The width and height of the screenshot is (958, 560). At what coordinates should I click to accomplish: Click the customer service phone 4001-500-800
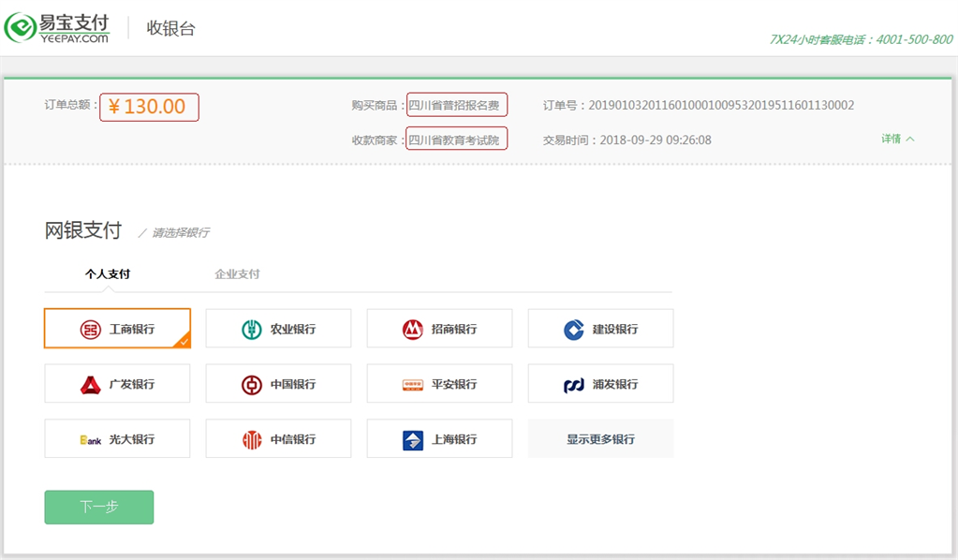coord(914,39)
